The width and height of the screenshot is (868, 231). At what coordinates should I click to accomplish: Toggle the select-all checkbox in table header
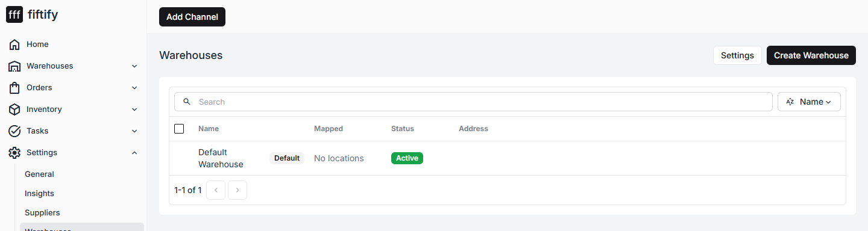pyautogui.click(x=179, y=129)
